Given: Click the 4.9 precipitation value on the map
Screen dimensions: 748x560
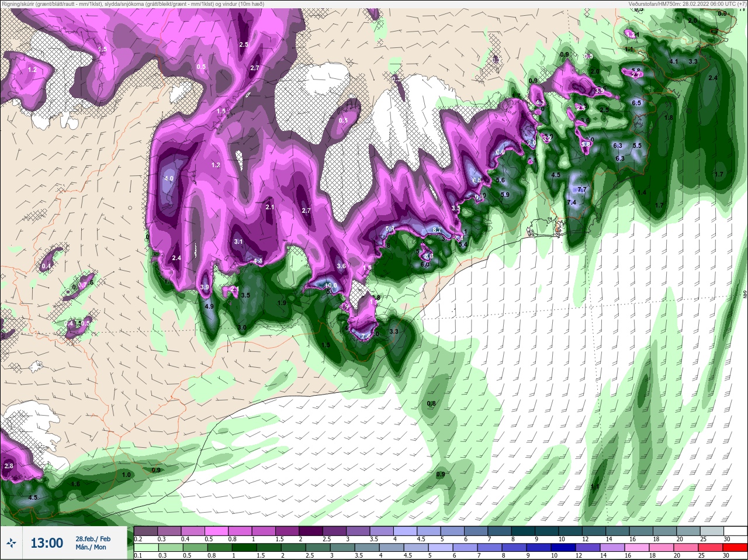Looking at the screenshot, I should coord(209,306).
